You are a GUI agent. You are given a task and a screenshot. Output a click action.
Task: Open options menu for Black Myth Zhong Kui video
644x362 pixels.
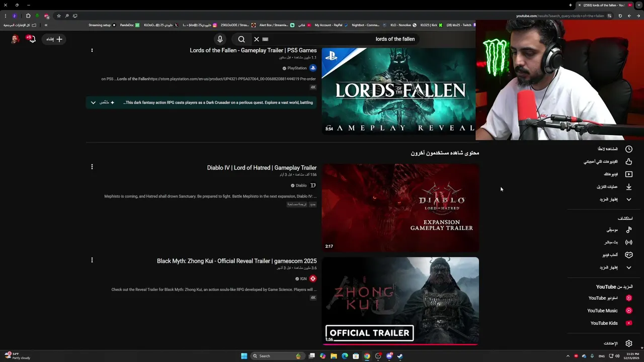point(92,260)
